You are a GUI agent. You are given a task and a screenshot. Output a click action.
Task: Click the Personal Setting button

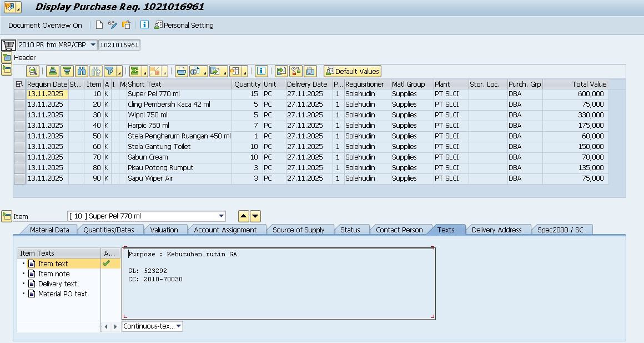click(184, 25)
